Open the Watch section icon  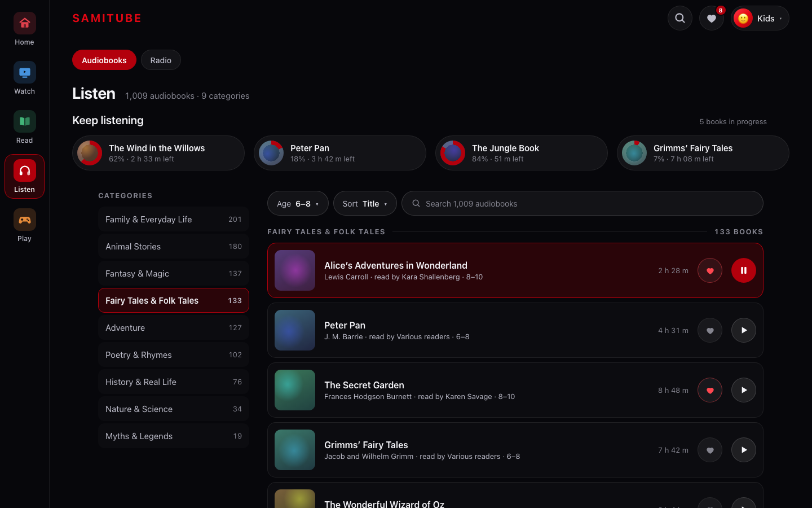click(x=24, y=72)
